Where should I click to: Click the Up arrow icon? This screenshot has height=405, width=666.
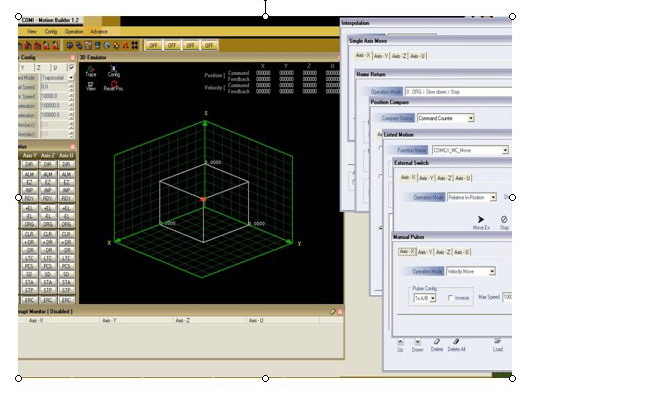click(401, 342)
